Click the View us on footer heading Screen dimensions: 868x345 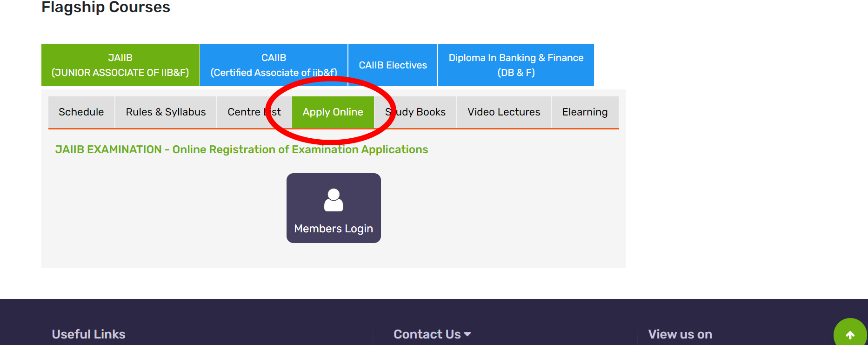coord(680,334)
